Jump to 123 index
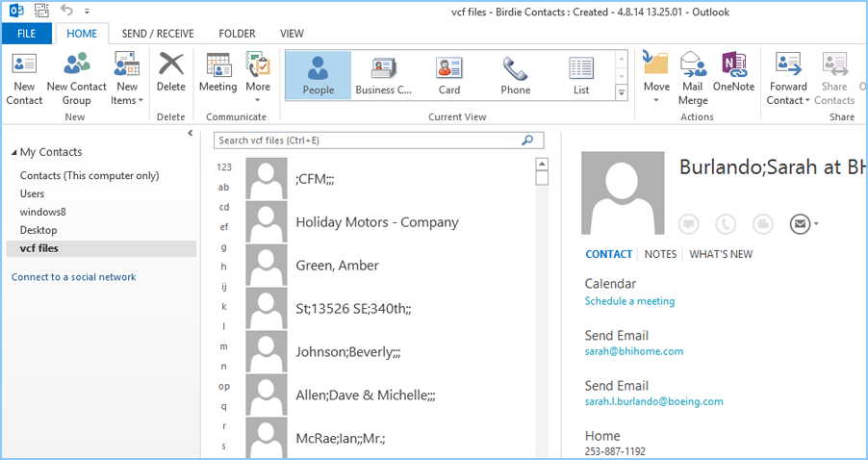 tap(224, 167)
